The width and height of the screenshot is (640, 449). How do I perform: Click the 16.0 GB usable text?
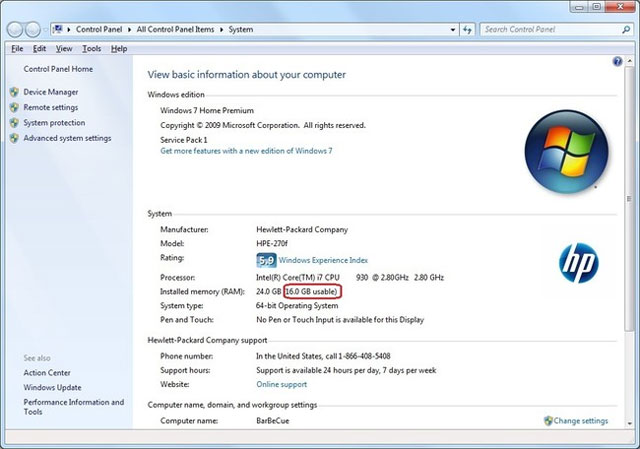tap(312, 291)
